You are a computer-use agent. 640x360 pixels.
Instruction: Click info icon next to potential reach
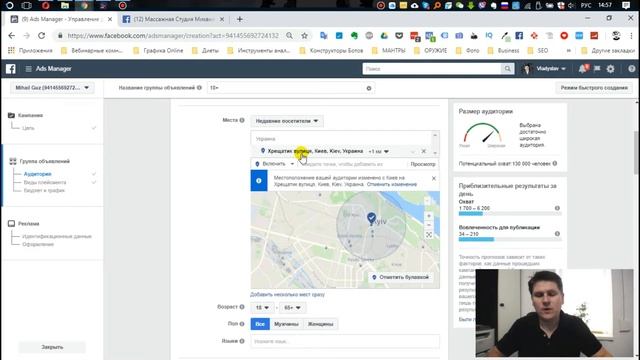pos(555,163)
